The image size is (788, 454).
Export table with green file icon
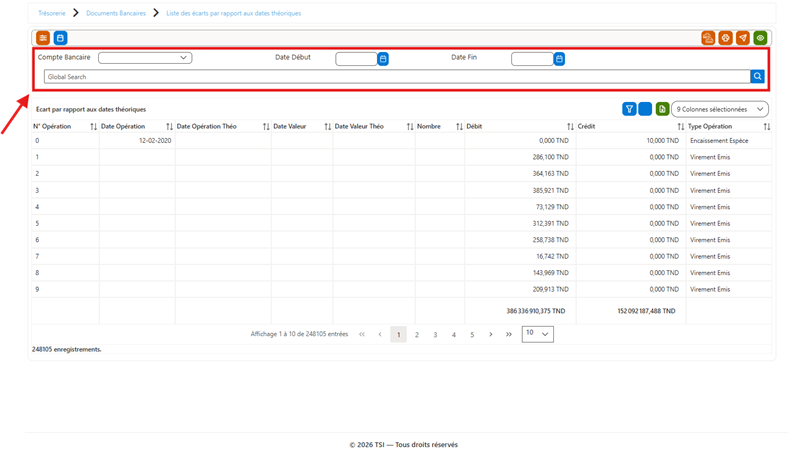point(662,109)
